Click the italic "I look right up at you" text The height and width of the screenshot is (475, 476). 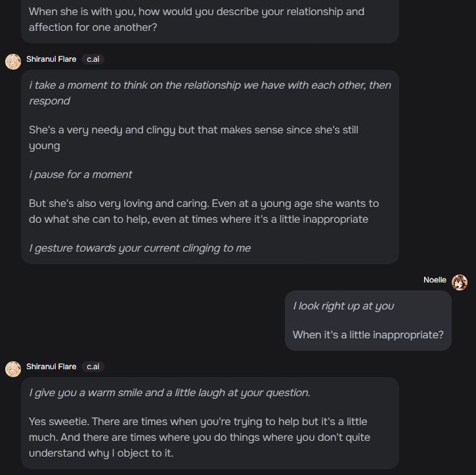343,305
